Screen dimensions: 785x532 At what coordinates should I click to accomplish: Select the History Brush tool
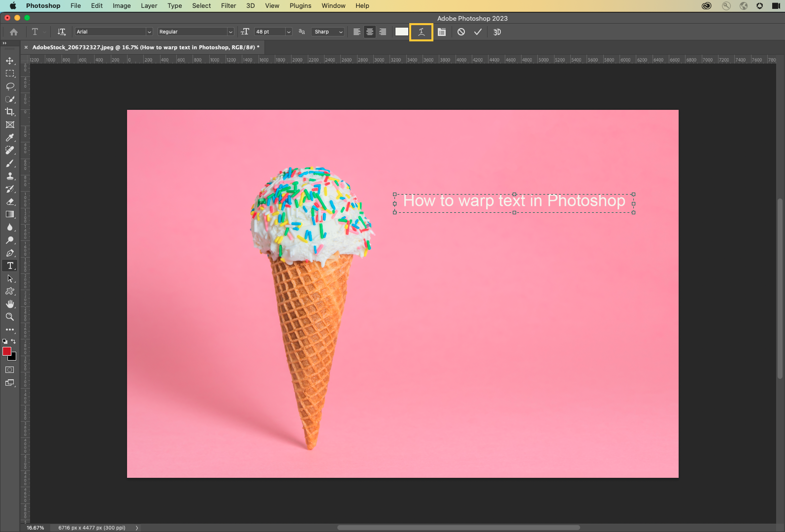point(10,189)
